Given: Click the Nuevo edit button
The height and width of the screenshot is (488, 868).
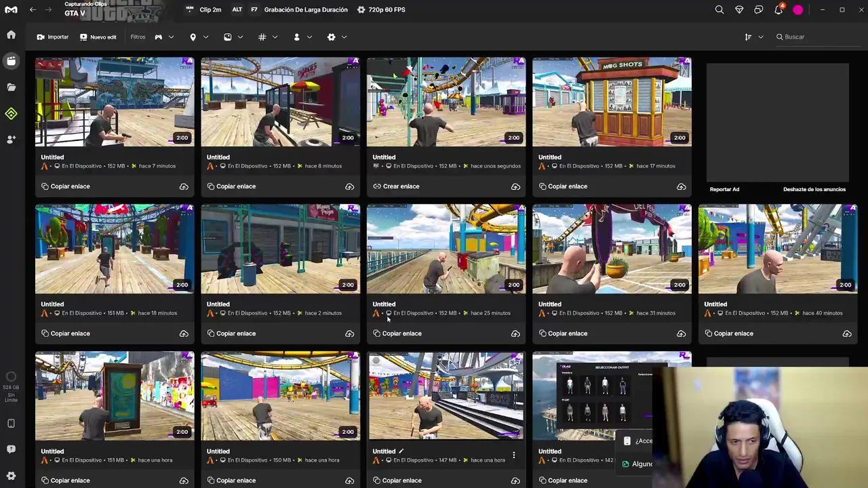Looking at the screenshot, I should 98,37.
